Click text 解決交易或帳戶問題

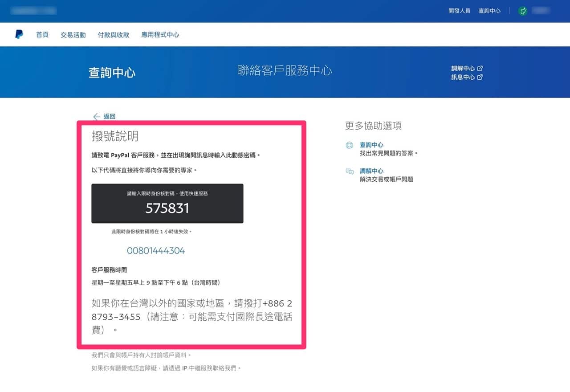(x=387, y=179)
